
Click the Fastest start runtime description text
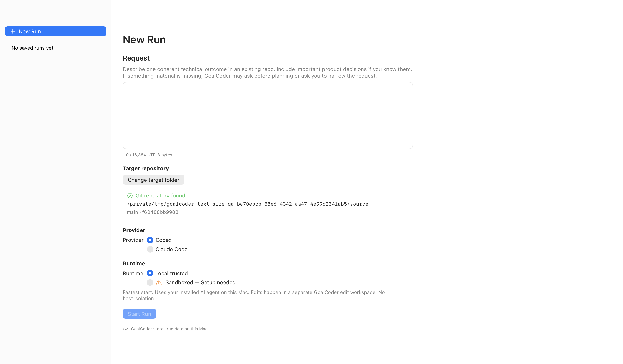tap(254, 296)
